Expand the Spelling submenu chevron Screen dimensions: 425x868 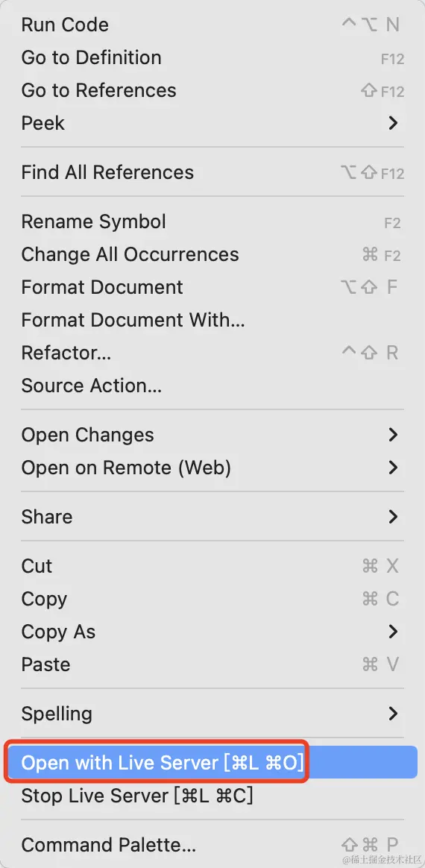click(x=393, y=714)
